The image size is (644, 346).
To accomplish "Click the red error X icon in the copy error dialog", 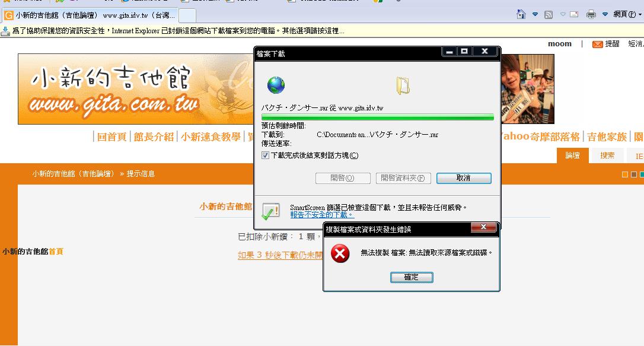I will [x=340, y=253].
